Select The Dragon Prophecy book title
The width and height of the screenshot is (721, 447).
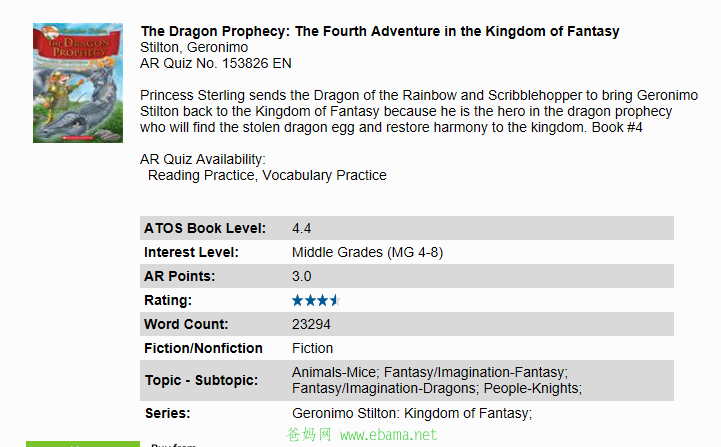(380, 31)
